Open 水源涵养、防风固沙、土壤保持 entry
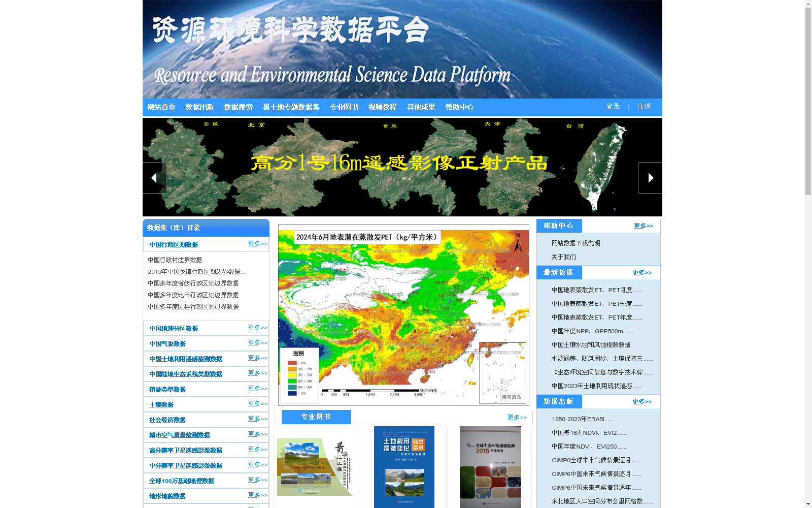Viewport: 812px width, 508px height. [x=602, y=359]
